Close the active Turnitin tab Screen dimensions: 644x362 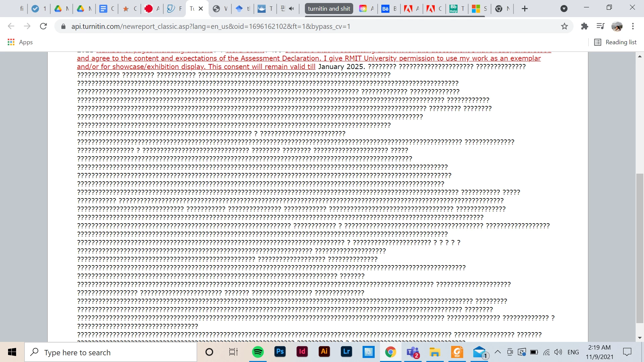(201, 9)
